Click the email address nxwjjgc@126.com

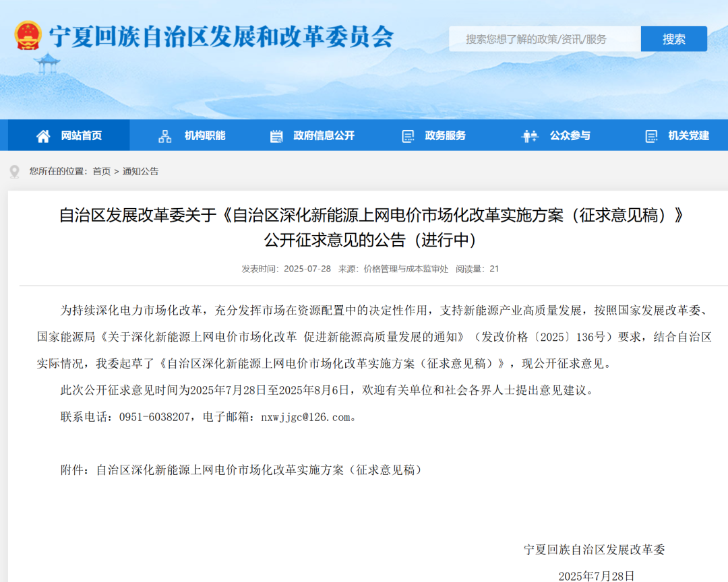click(x=305, y=417)
